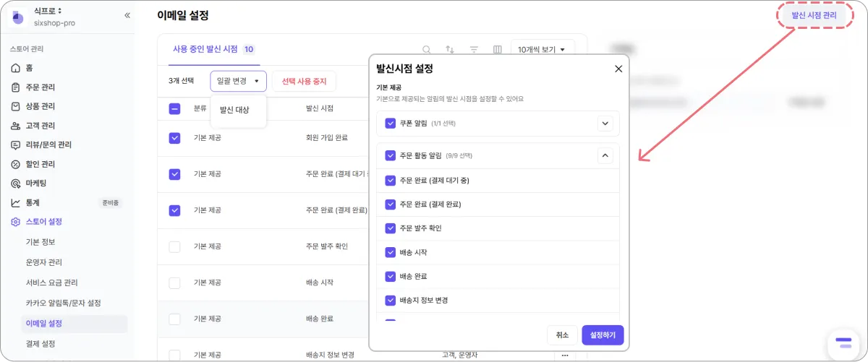Click the search icon in table toolbar
The image size is (868, 362).
tap(427, 50)
